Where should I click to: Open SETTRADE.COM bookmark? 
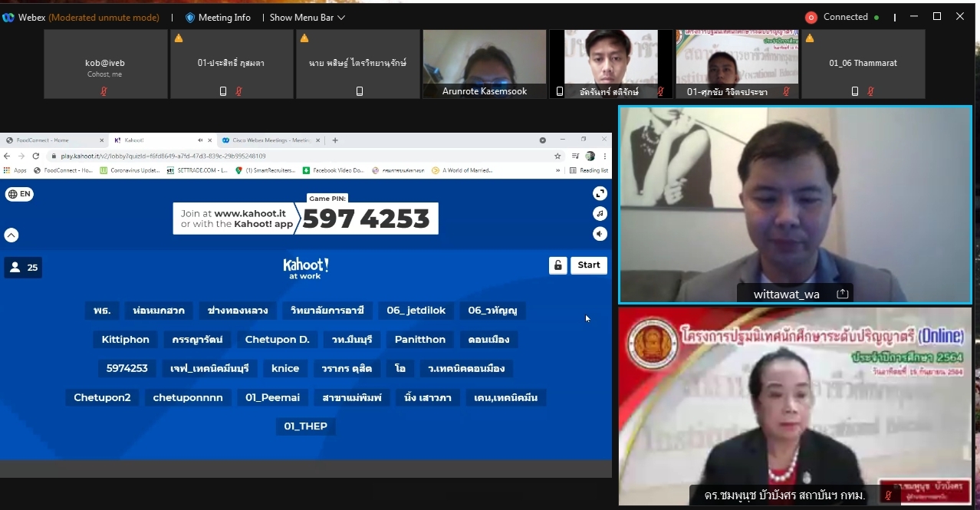tap(198, 170)
